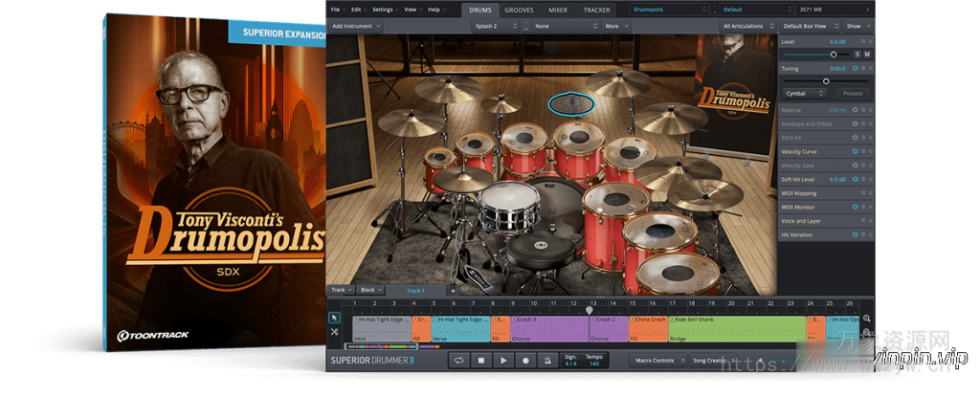Collapse the Level section chevron
The height and width of the screenshot is (398, 980).
(869, 41)
